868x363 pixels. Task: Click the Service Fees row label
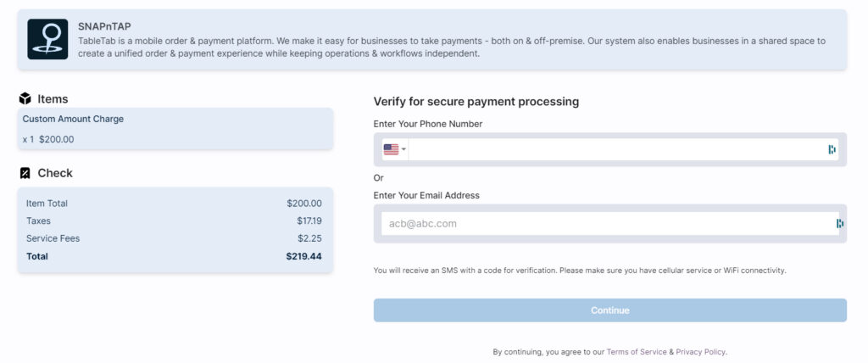(53, 238)
